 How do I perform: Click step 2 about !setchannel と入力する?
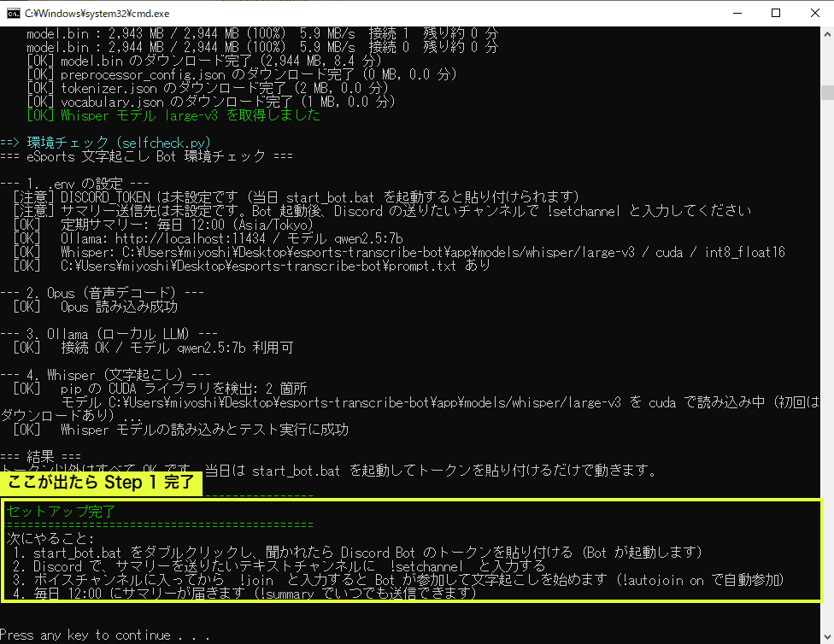[279, 566]
